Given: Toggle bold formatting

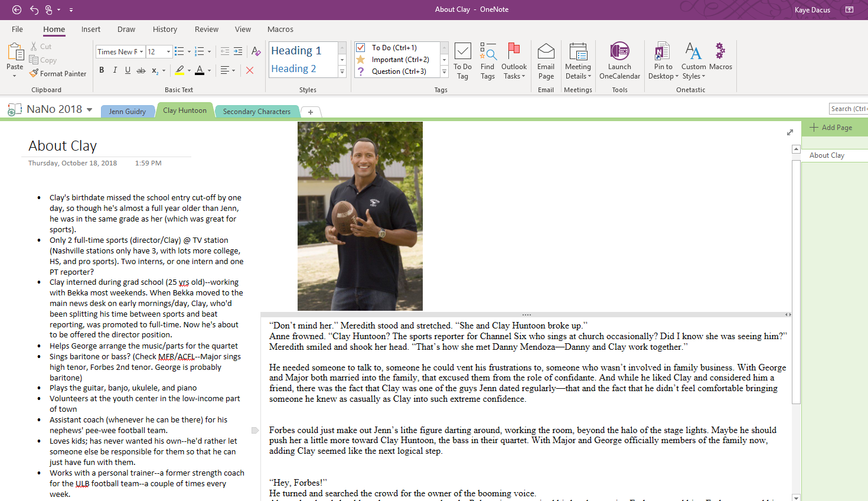Looking at the screenshot, I should [102, 70].
